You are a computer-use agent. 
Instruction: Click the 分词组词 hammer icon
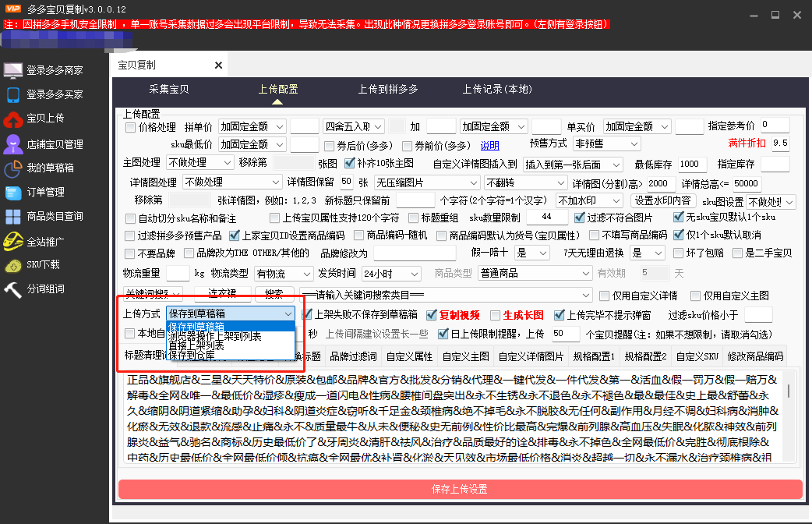(13, 289)
